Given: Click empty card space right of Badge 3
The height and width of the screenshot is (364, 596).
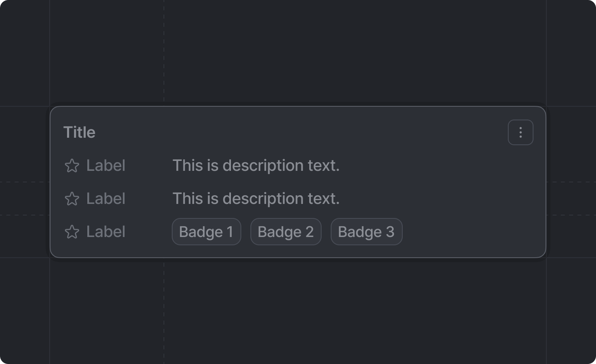Looking at the screenshot, I should (x=468, y=232).
